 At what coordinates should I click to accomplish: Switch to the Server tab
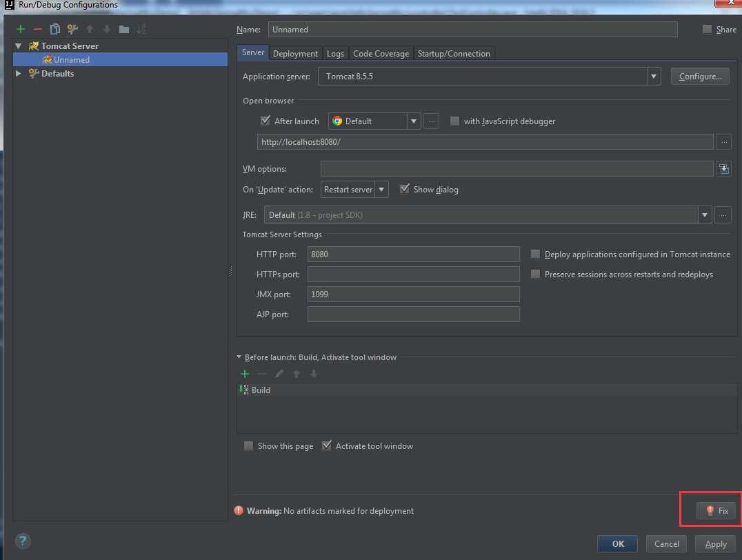click(252, 52)
